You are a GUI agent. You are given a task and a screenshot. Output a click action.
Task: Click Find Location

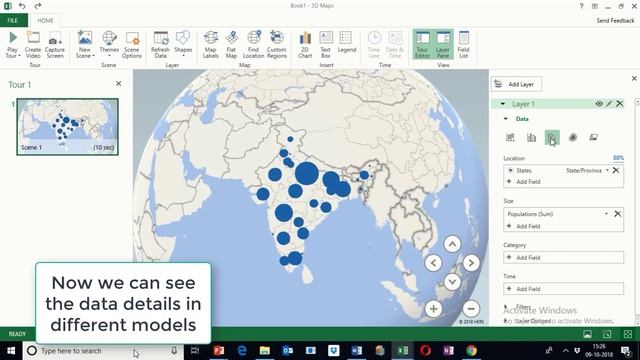pos(253,44)
